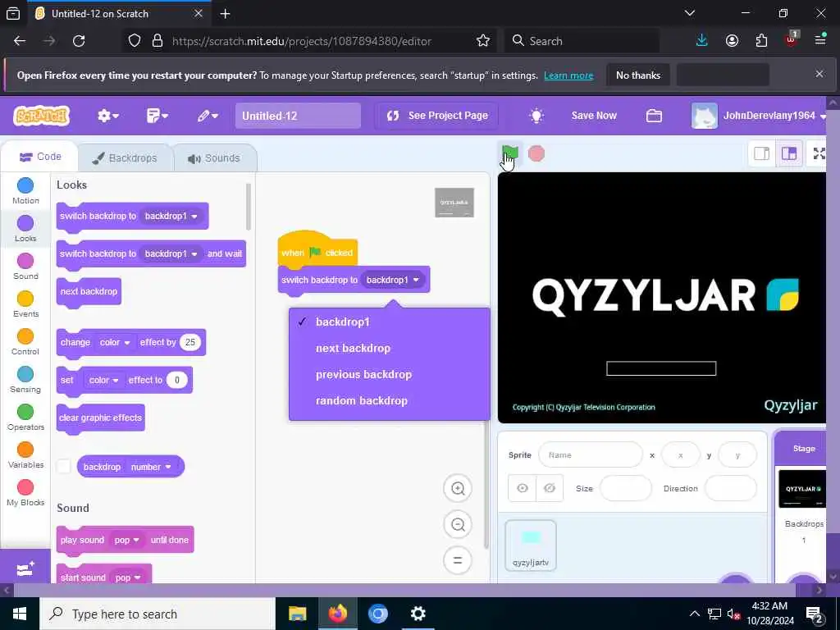The image size is (840, 630).
Task: Switch to the Sounds tab
Action: pos(214,158)
